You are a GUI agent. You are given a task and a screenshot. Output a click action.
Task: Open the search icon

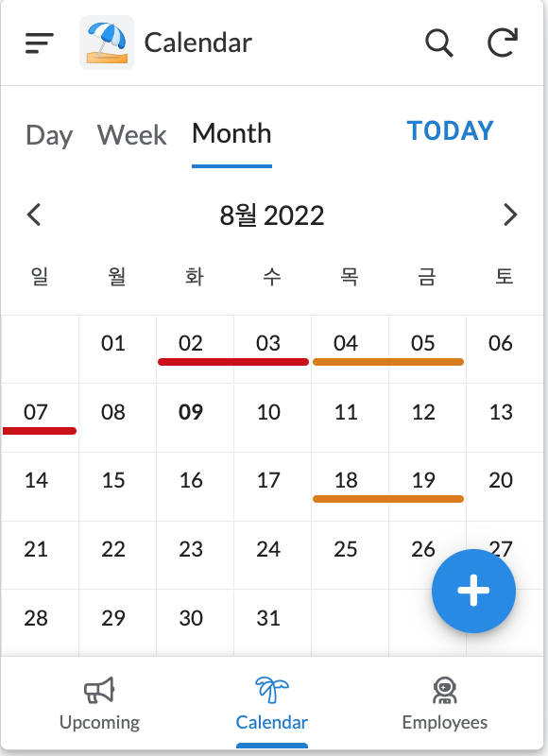click(x=438, y=43)
